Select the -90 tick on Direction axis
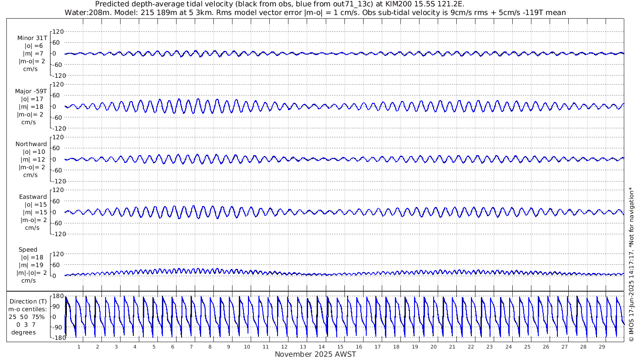Screen dimensions: 637x364 pyautogui.click(x=56, y=327)
